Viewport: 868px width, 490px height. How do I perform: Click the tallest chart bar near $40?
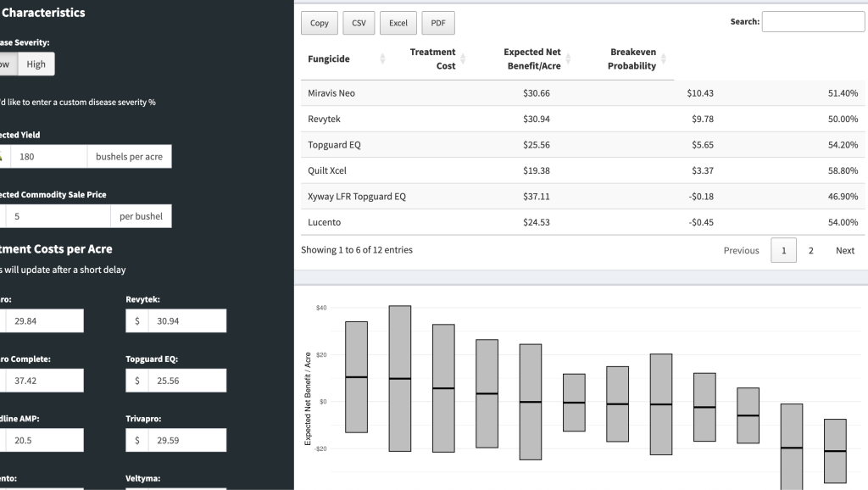tap(400, 378)
